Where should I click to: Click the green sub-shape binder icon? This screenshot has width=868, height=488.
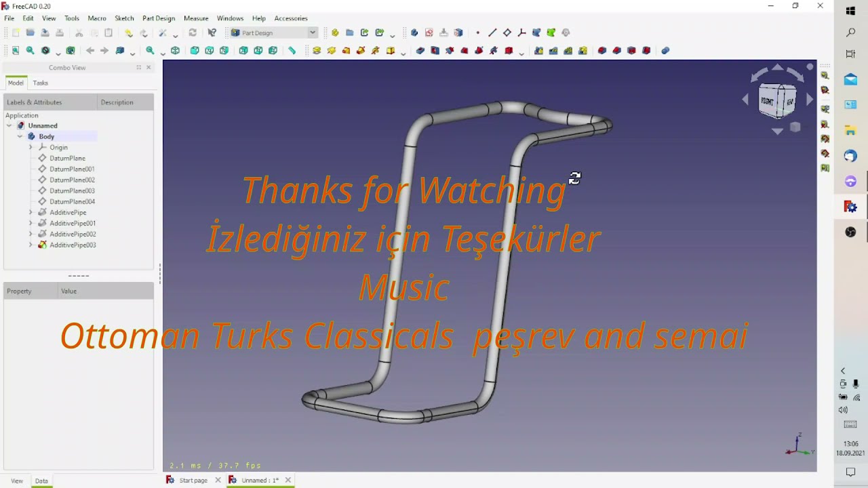(x=551, y=33)
